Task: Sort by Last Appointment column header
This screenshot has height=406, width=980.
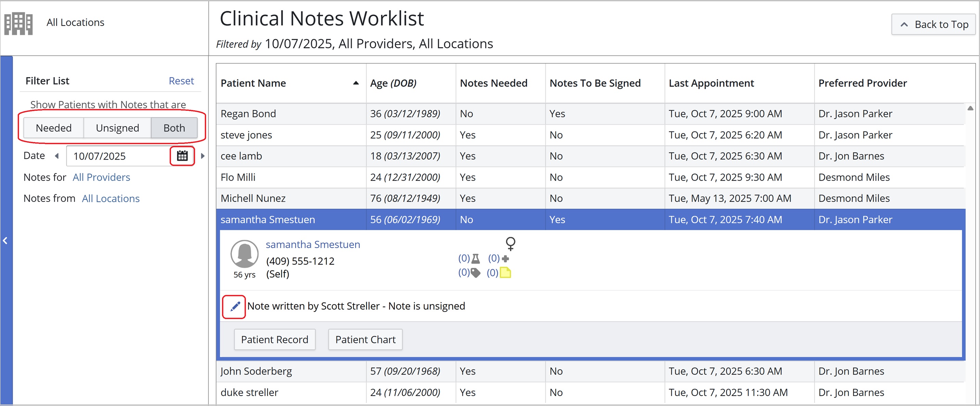Action: (x=711, y=83)
